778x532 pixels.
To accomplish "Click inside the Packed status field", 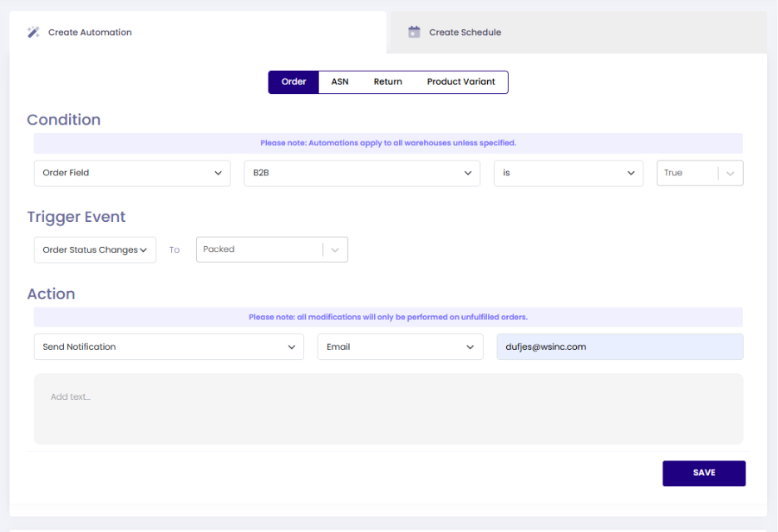I will 258,250.
